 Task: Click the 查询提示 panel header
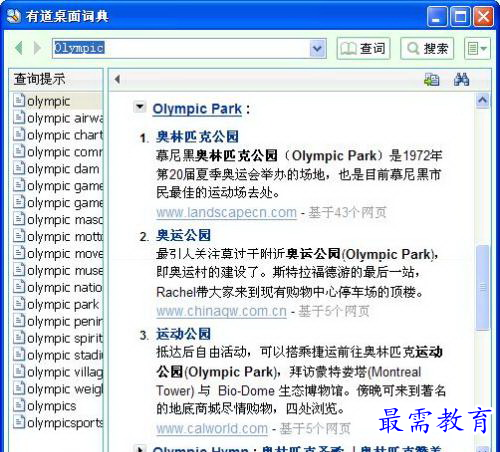tap(56, 79)
